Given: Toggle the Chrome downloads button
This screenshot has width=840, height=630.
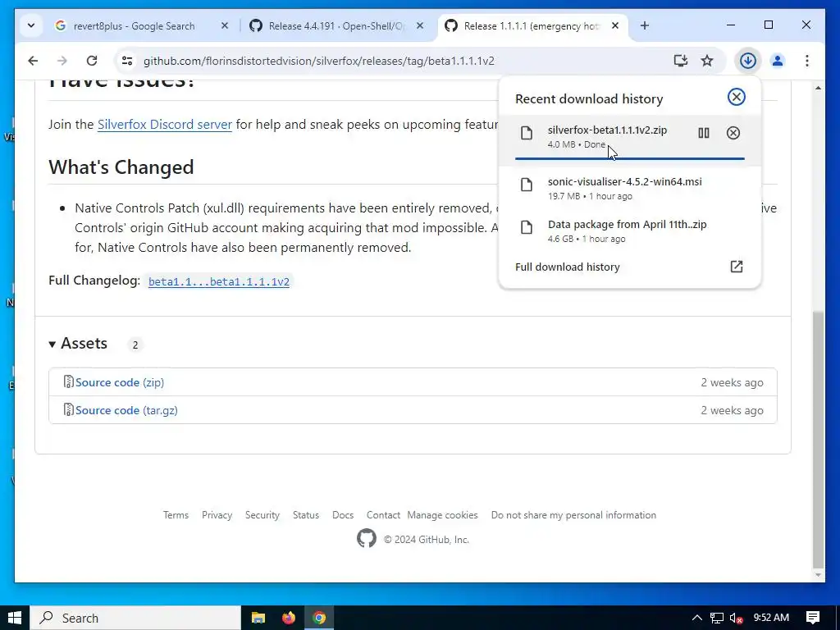Looking at the screenshot, I should pyautogui.click(x=748, y=61).
